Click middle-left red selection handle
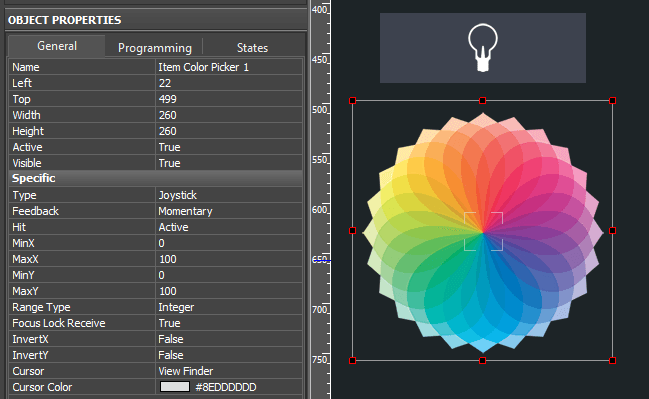The width and height of the screenshot is (649, 399). 352,231
